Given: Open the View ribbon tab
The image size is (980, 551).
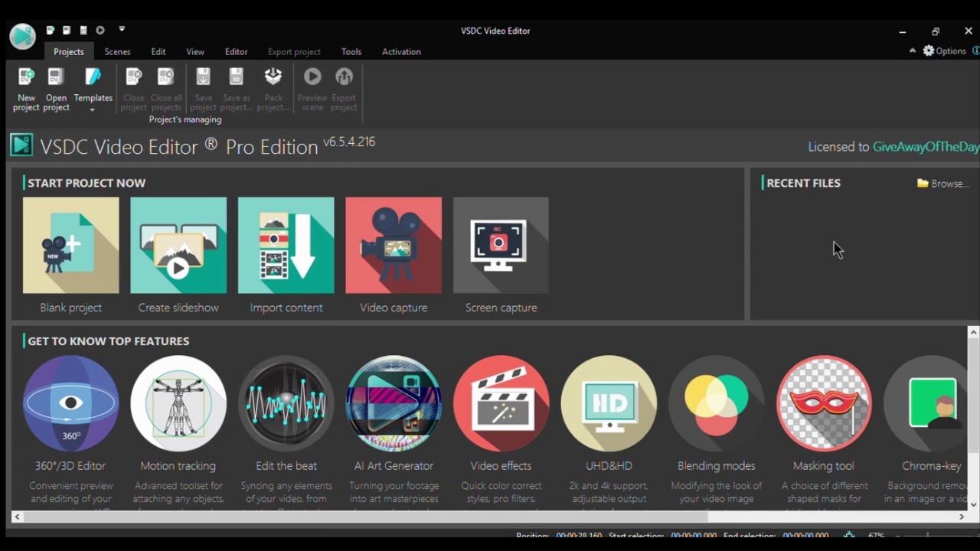Looking at the screenshot, I should click(x=195, y=51).
